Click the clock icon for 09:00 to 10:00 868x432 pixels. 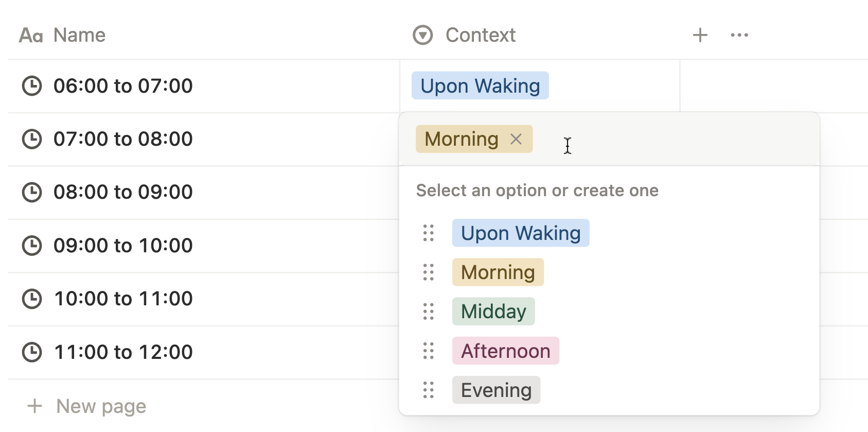tap(32, 246)
